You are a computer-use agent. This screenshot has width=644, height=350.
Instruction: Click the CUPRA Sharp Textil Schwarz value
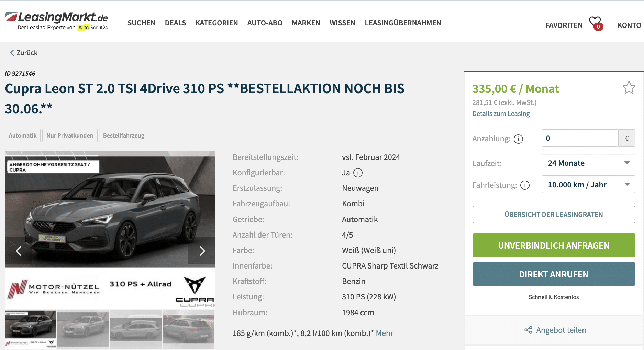[x=390, y=266]
